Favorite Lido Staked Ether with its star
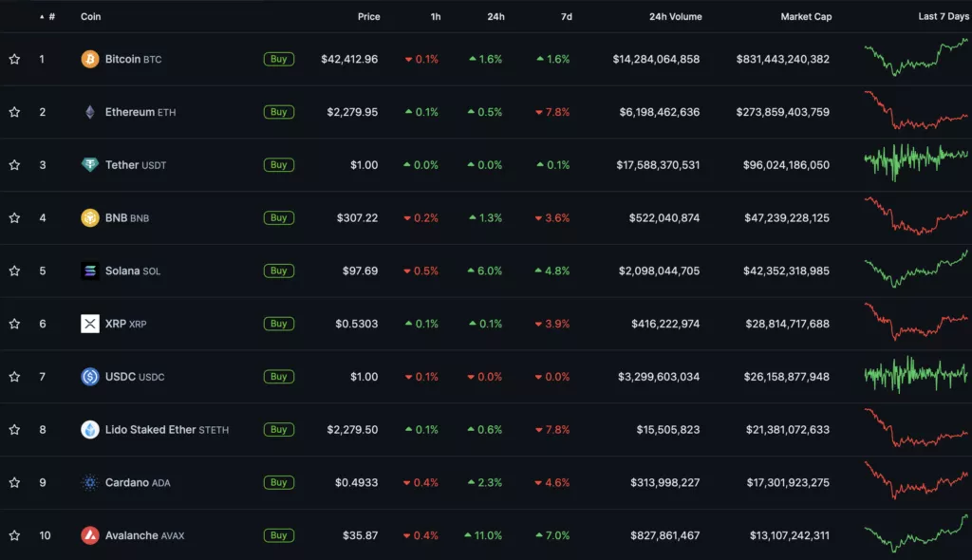 coord(14,430)
